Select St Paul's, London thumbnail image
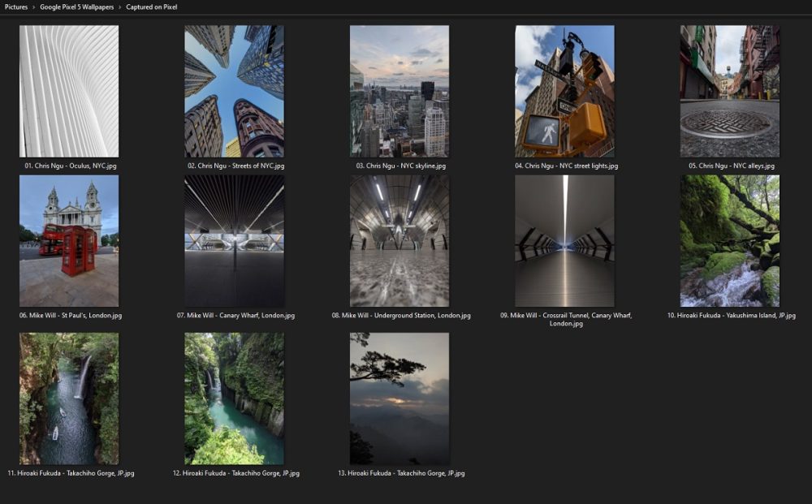 pos(69,240)
